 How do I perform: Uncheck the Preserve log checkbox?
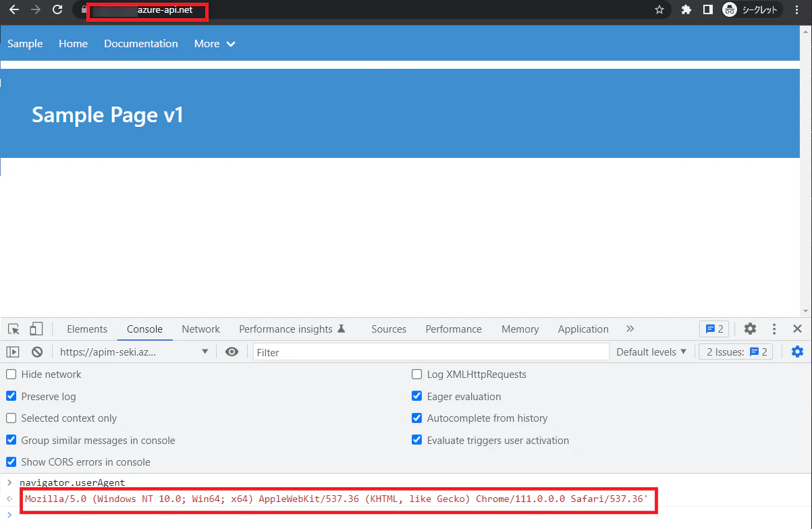11,396
